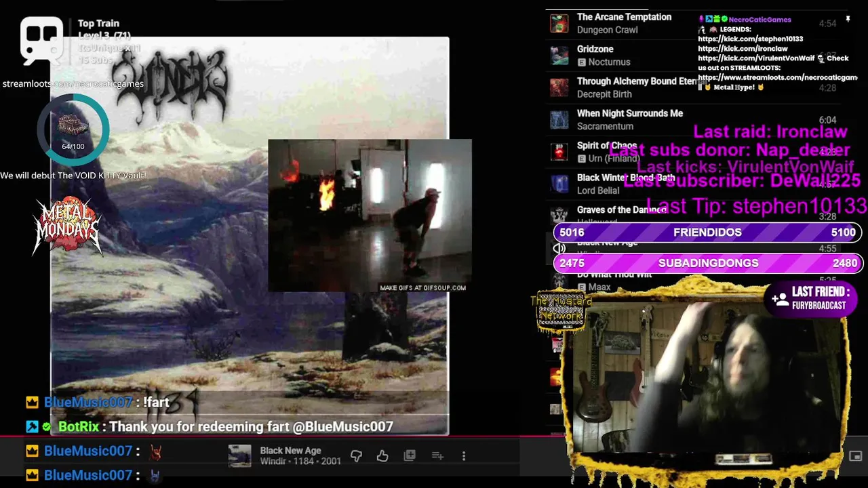The width and height of the screenshot is (868, 488).
Task: Click the red horns emote in chat
Action: click(155, 451)
